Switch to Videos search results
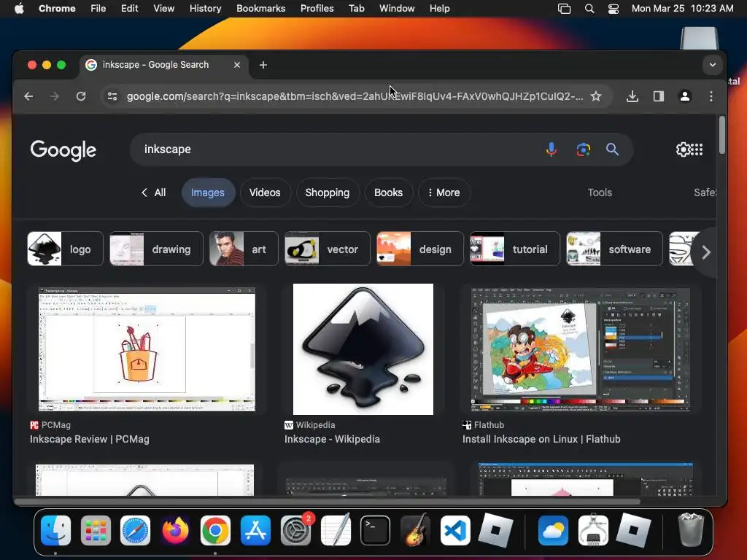The image size is (747, 560). (x=265, y=192)
